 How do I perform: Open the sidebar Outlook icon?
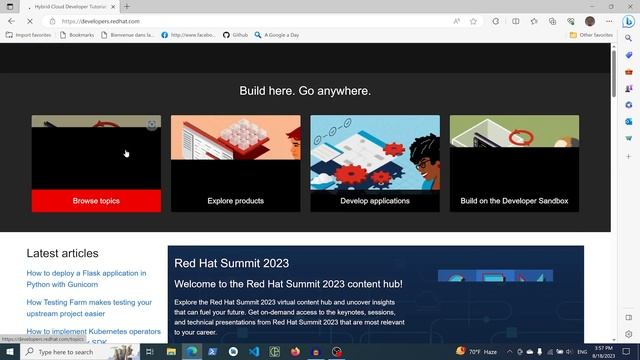(629, 122)
